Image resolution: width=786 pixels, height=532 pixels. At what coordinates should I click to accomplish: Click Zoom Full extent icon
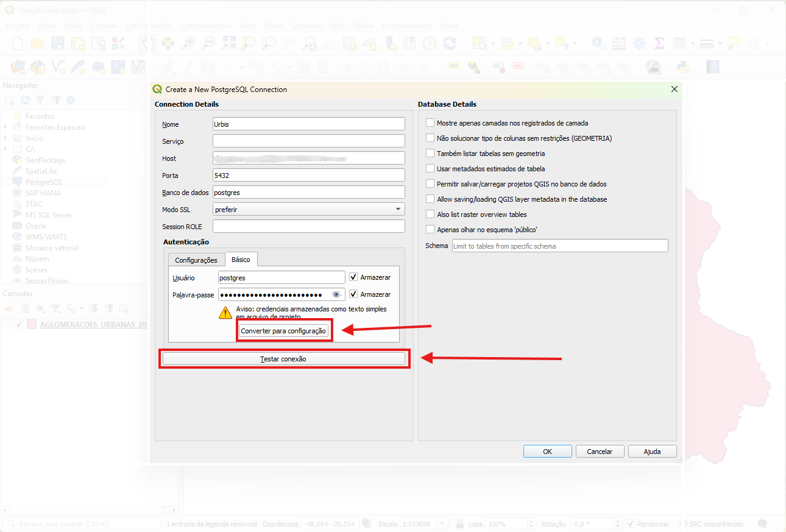pyautogui.click(x=228, y=43)
